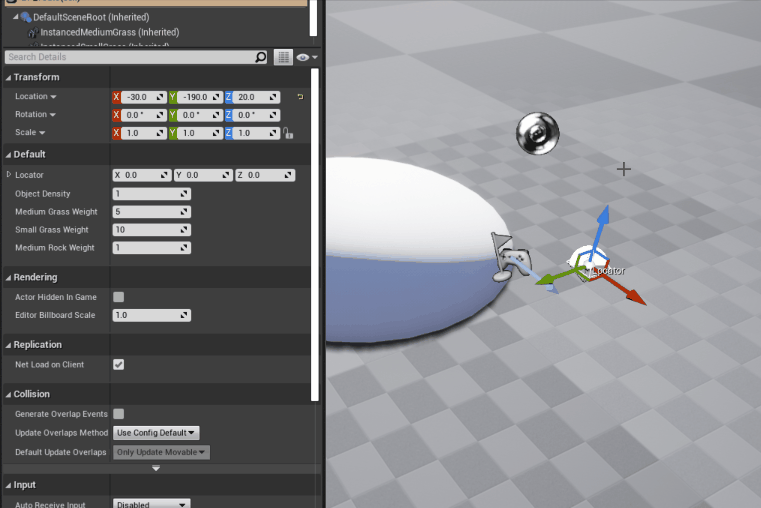Reset Location to default with the yellow arrow
This screenshot has width=761, height=508.
pyautogui.click(x=300, y=97)
